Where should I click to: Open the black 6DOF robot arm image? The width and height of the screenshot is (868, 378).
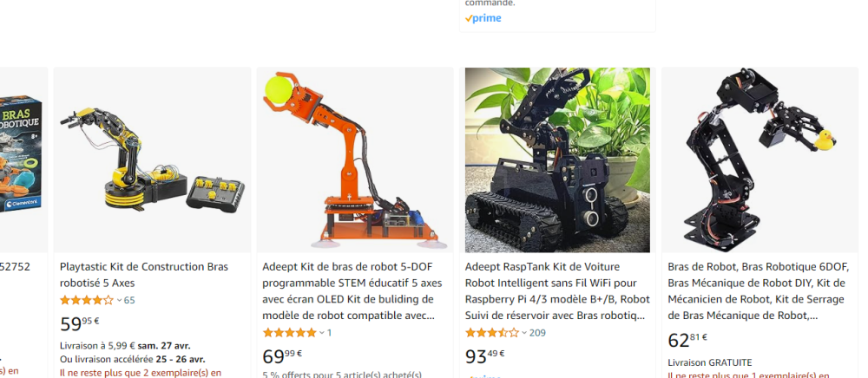[x=760, y=160]
